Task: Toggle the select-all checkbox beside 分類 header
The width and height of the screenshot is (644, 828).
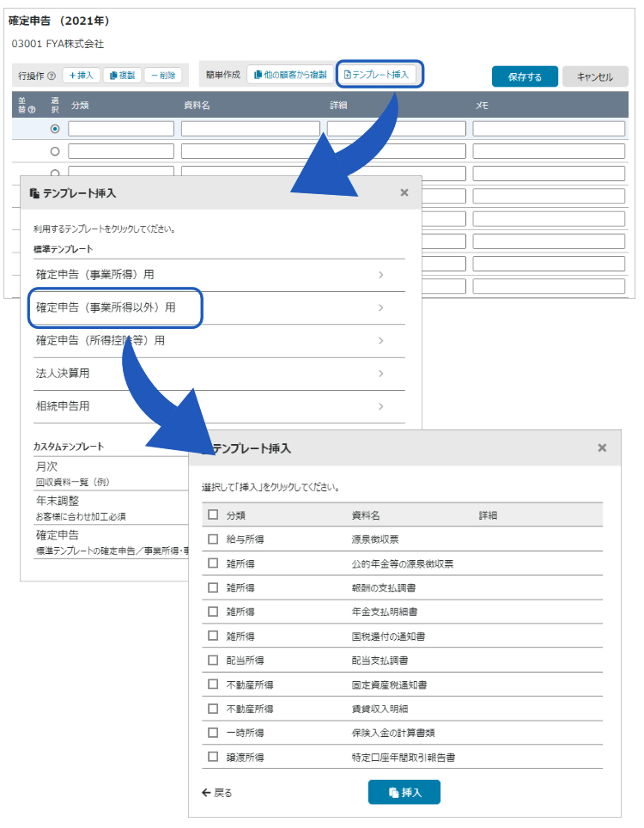Action: click(213, 515)
